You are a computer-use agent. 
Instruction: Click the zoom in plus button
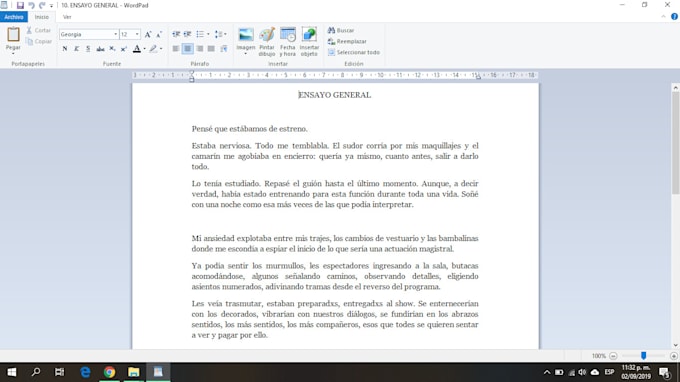(673, 356)
